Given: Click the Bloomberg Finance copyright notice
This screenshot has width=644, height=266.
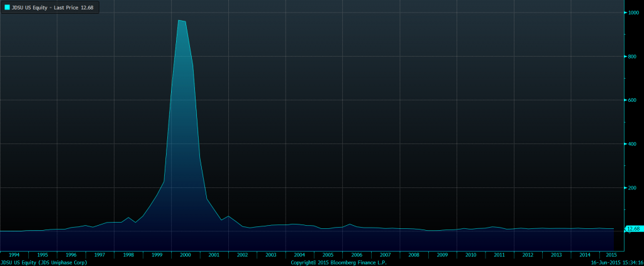Looking at the screenshot, I should click(x=339, y=262).
